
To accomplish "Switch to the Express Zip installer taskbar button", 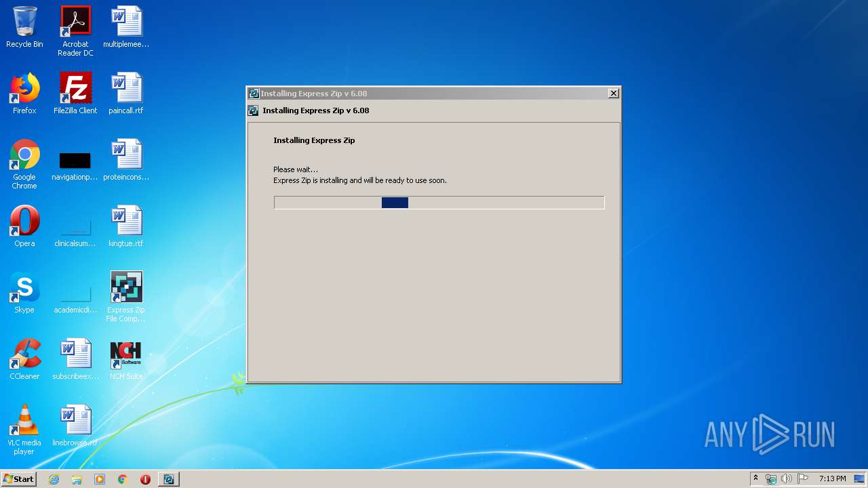I will point(169,479).
